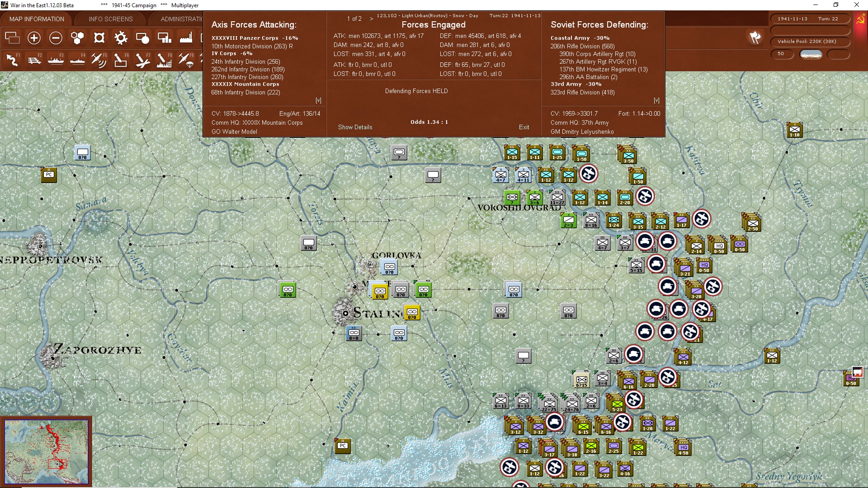Click the overlapping windows icon in toolbar
This screenshot has width=868, height=488.
coord(12,38)
